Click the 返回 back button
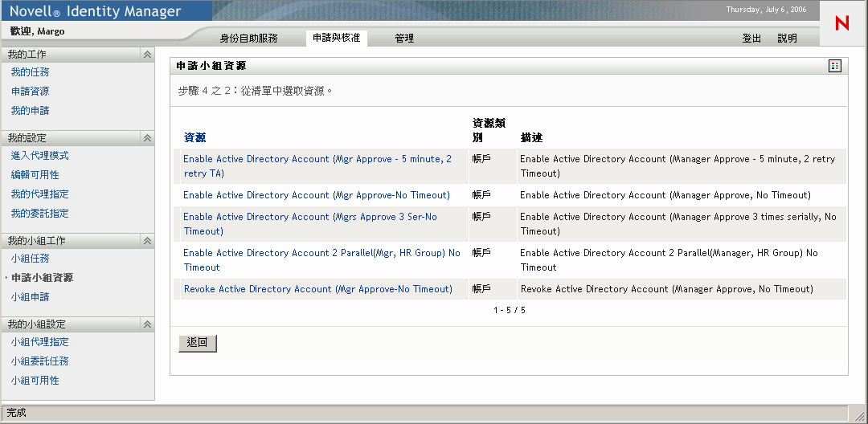Image resolution: width=868 pixels, height=424 pixels. coord(198,343)
